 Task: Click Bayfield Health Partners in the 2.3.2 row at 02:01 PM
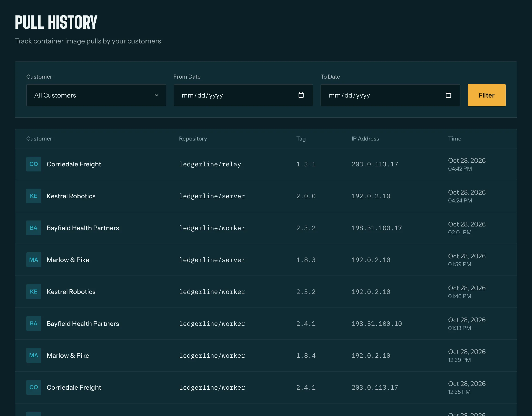click(83, 228)
